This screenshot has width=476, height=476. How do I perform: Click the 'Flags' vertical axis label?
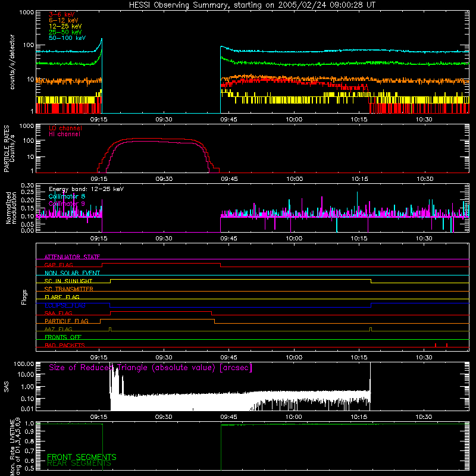click(x=24, y=297)
